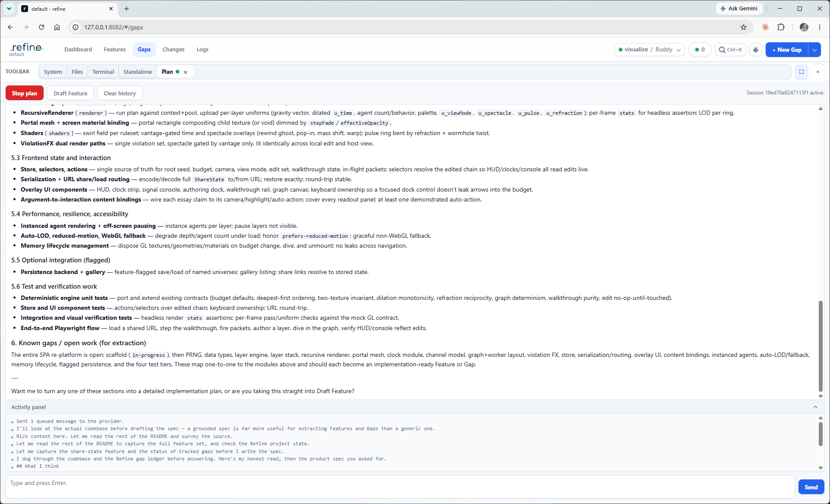830x504 pixels.
Task: View site information icon in address bar
Action: coord(76,27)
